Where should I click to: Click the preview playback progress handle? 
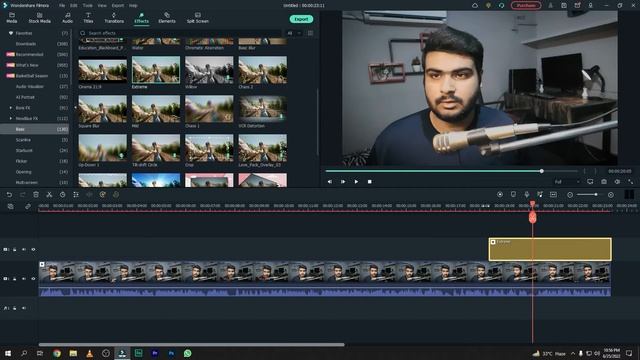pos(542,171)
